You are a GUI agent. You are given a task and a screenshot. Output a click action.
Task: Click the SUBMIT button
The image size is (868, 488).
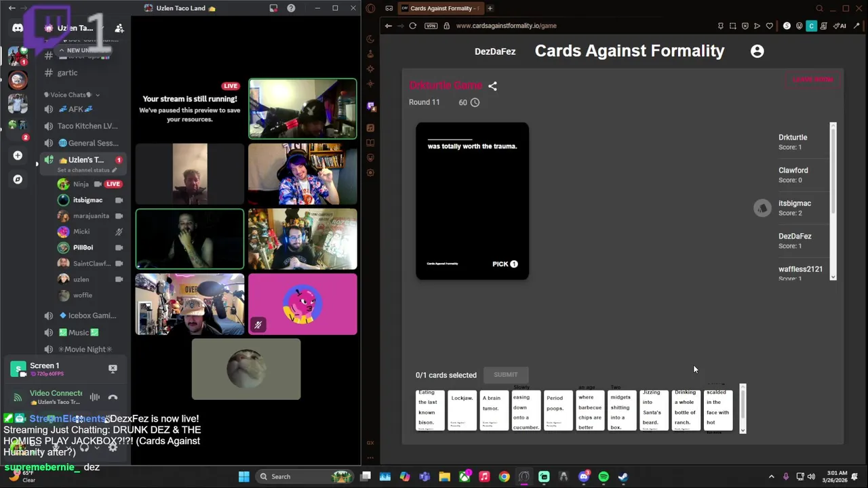505,375
